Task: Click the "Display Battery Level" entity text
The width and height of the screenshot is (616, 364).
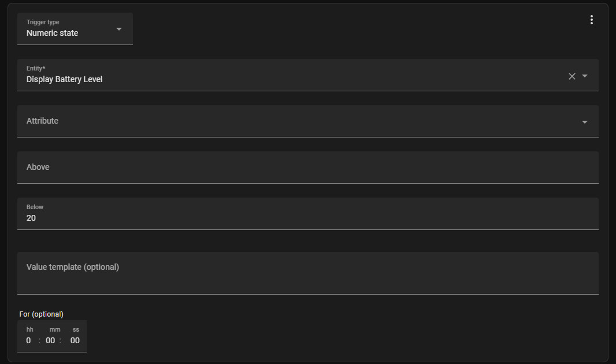Action: [64, 79]
